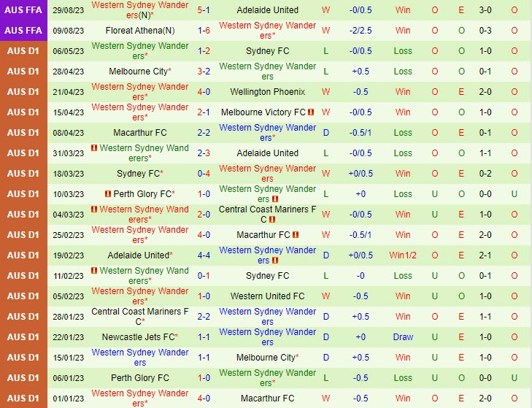Open AUS FFA league on 29/08/23 row
The height and width of the screenshot is (408, 532).
[23, 9]
